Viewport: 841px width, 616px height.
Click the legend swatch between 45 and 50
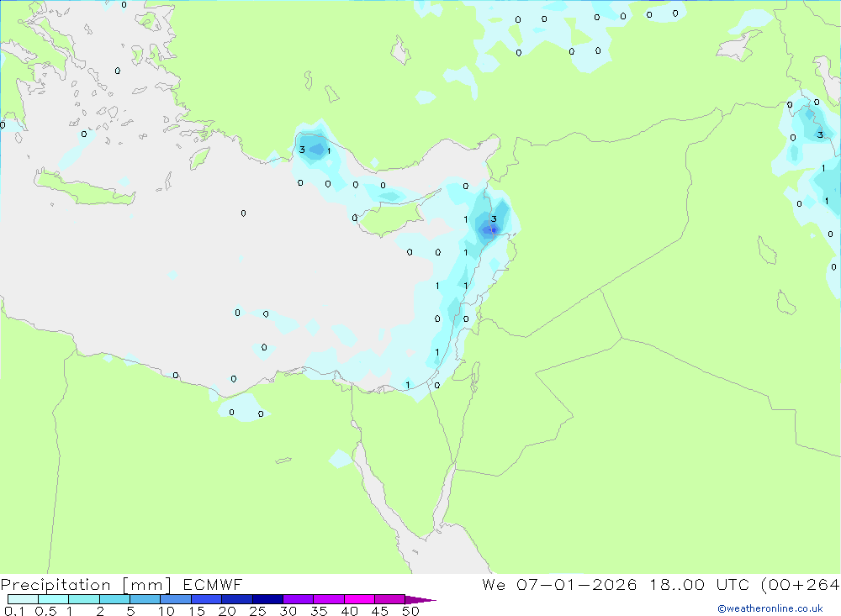point(389,600)
